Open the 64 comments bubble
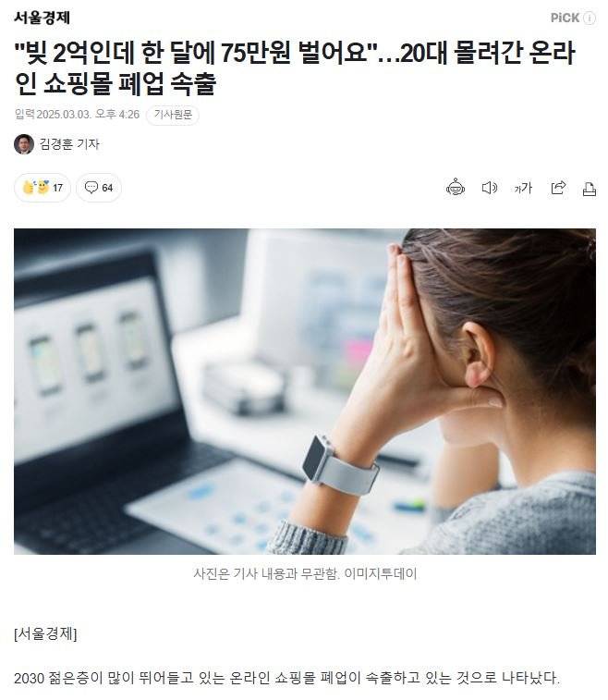 pos(99,188)
